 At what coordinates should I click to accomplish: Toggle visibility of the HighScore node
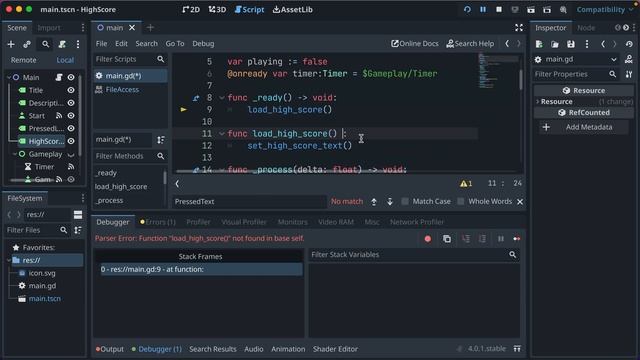tap(71, 141)
